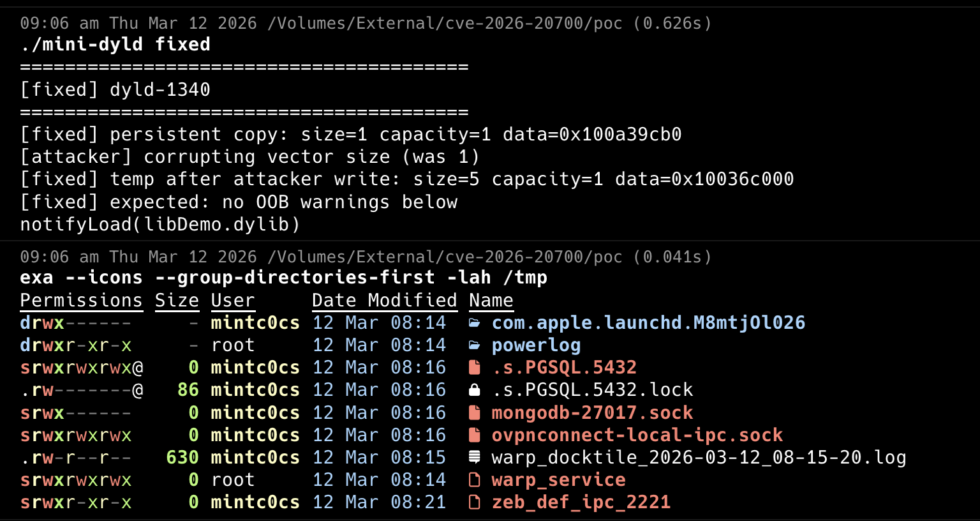
Task: Click the file icon beside mongodb-27017.sock
Action: 475,413
